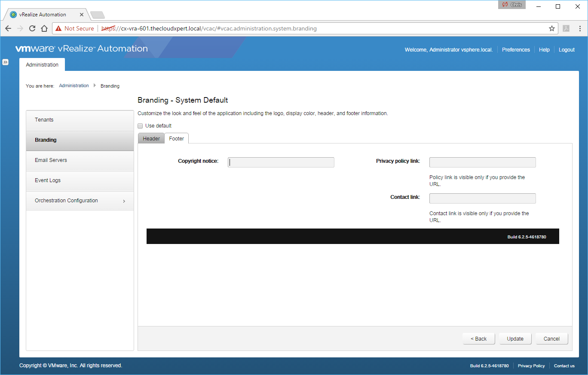
Task: Click the Logout link
Action: 567,50
